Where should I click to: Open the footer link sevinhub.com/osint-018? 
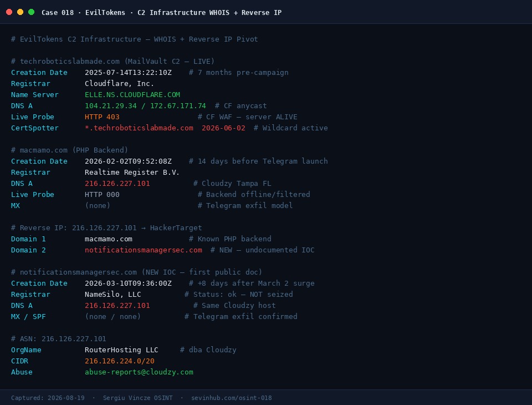232,398
